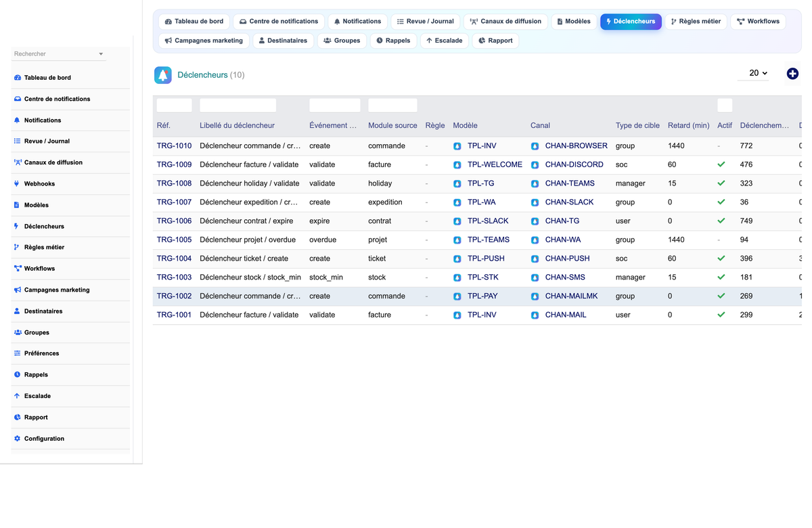
Task: Click the plus icon to add a trigger
Action: click(792, 74)
